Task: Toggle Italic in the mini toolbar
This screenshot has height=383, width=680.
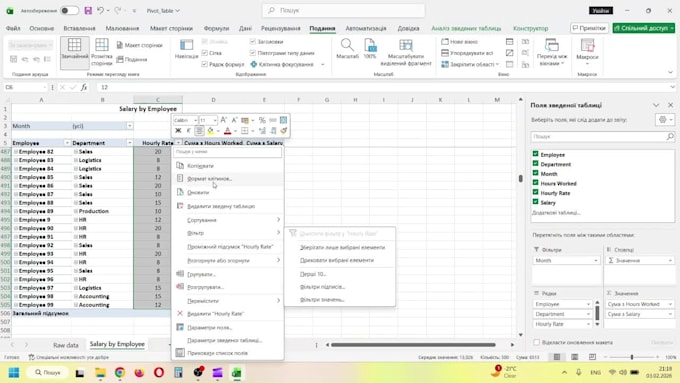Action: [188, 131]
